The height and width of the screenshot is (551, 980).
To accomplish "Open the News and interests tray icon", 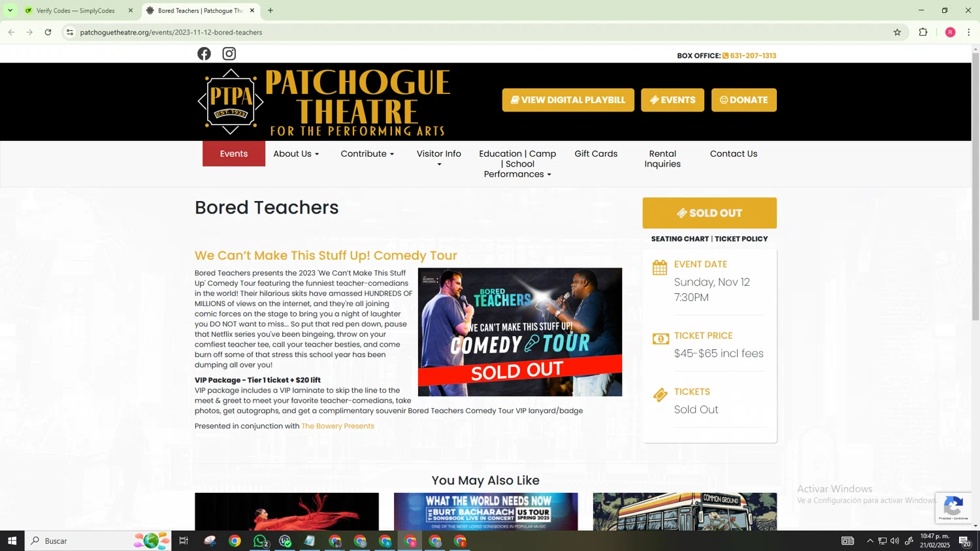I will [847, 541].
